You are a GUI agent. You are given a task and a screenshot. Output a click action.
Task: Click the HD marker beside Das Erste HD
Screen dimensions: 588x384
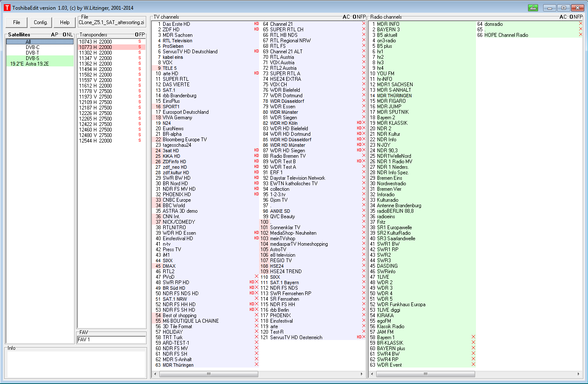pos(256,24)
